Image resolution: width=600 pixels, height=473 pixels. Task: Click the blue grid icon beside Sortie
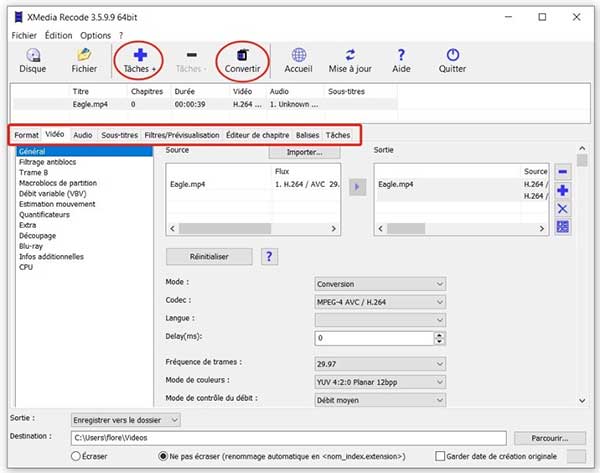[562, 227]
